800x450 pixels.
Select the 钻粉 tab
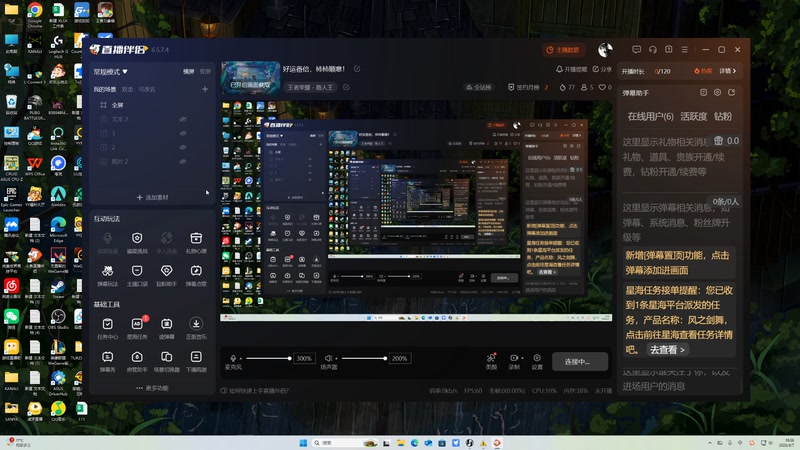pyautogui.click(x=723, y=116)
